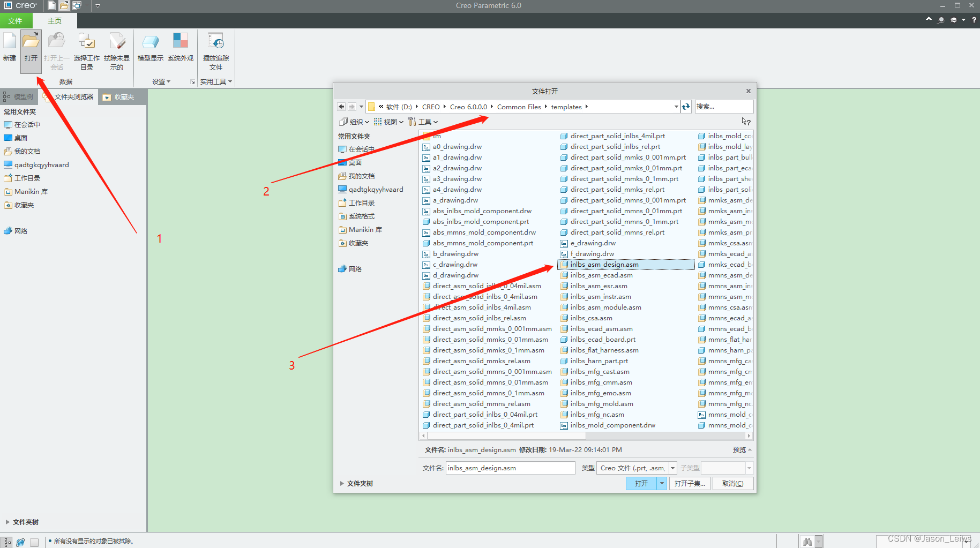The width and height of the screenshot is (980, 548).
Task: Open the 视图 dropdown in dialog toolbar
Action: pos(388,122)
